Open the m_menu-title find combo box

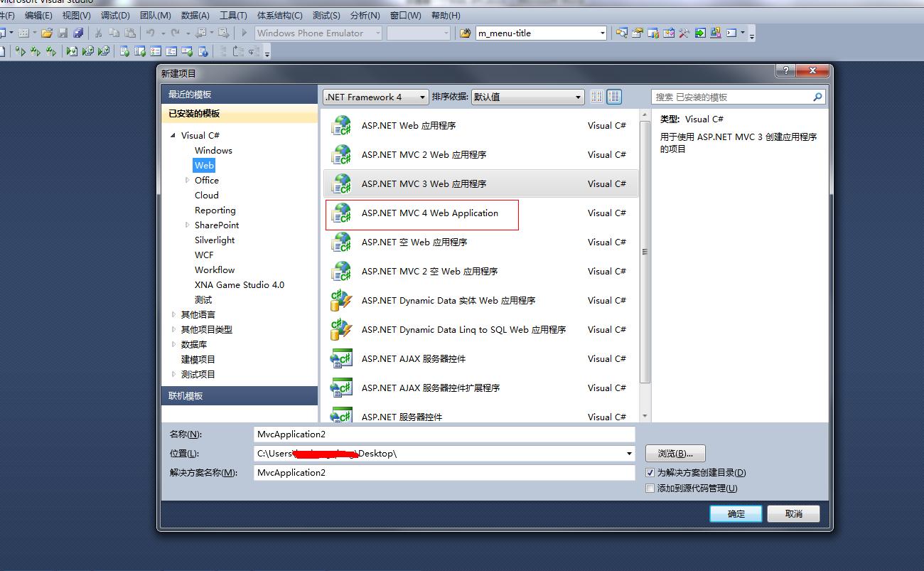point(541,33)
